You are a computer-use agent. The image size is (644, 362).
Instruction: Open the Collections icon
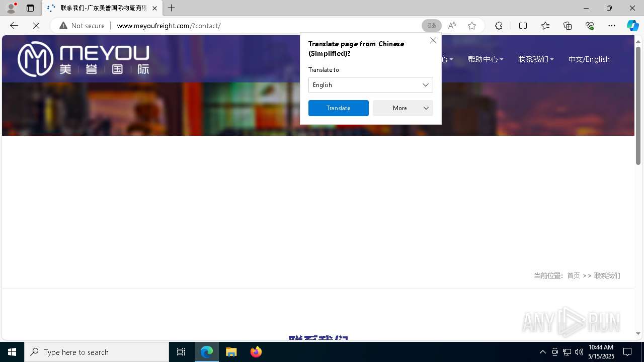(x=568, y=26)
